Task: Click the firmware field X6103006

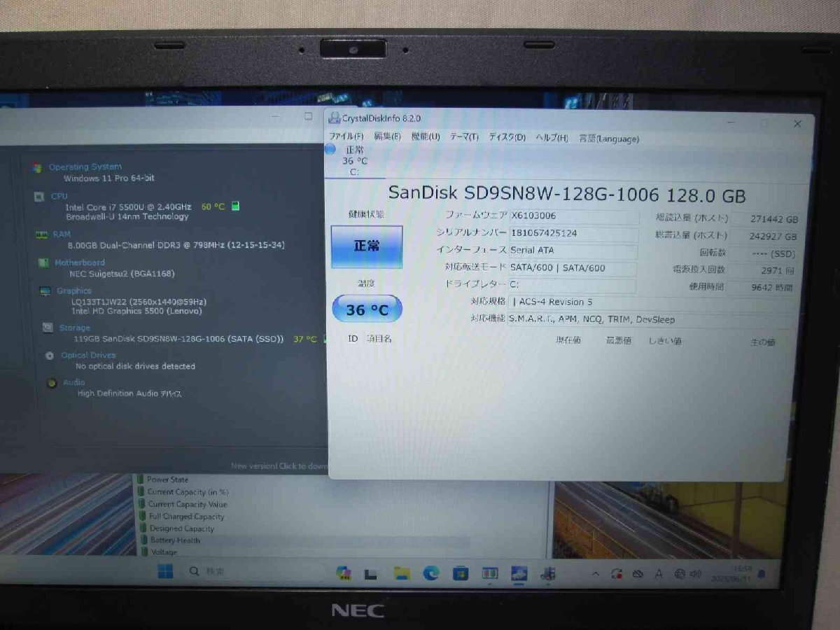Action: 573,216
